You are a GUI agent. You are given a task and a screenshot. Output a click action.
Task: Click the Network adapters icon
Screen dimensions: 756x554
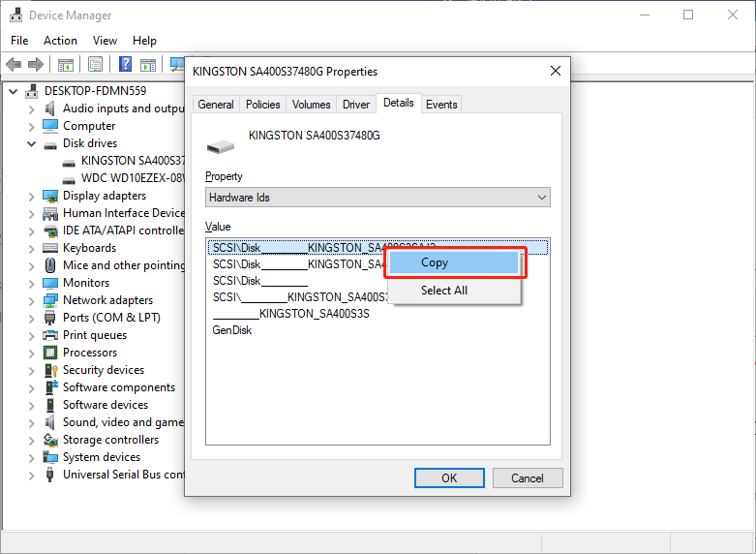[x=50, y=300]
